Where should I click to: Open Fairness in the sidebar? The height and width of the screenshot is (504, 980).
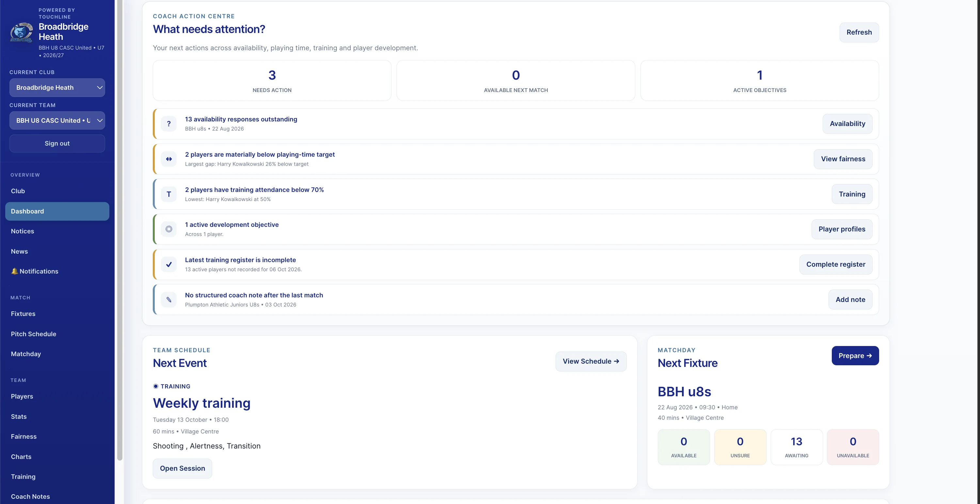click(x=57, y=436)
